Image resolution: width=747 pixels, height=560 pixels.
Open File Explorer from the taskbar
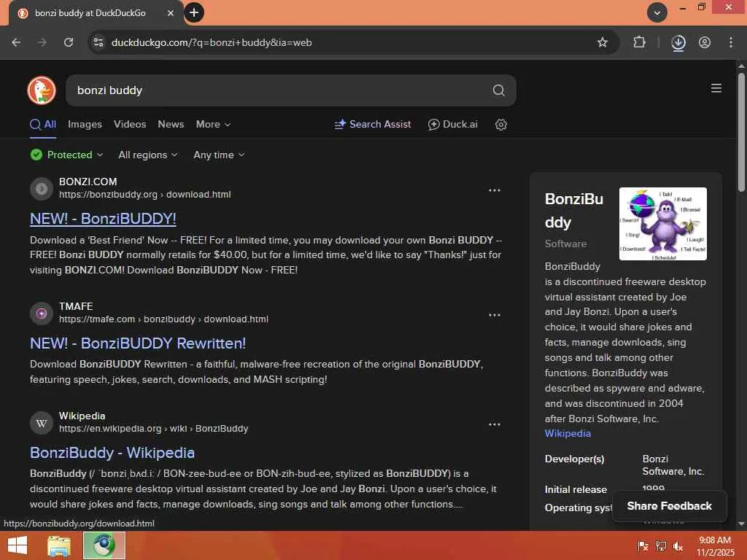pyautogui.click(x=59, y=545)
